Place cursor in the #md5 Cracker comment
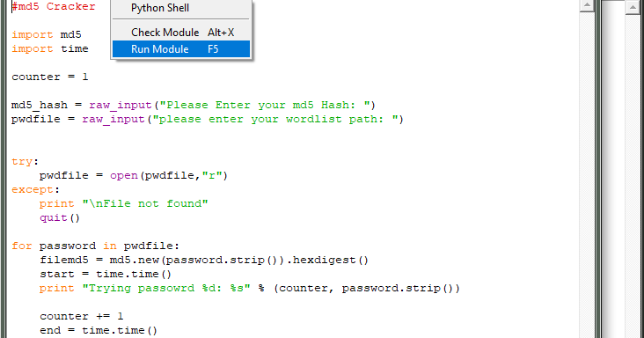 pos(54,6)
